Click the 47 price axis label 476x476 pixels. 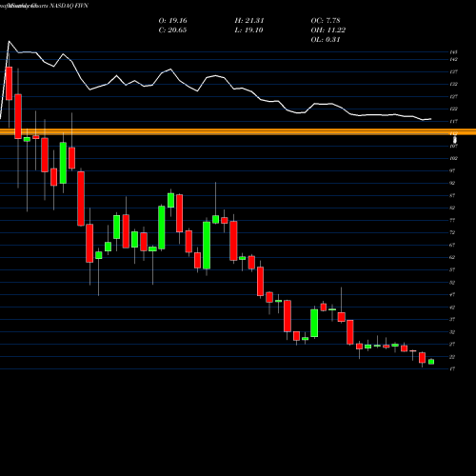click(x=452, y=295)
